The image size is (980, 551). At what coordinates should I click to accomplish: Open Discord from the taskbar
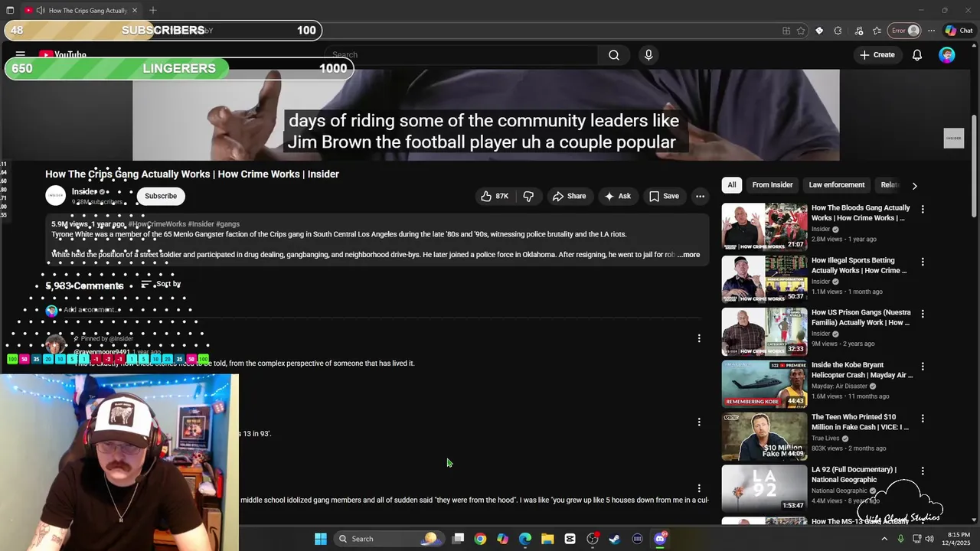click(x=660, y=539)
